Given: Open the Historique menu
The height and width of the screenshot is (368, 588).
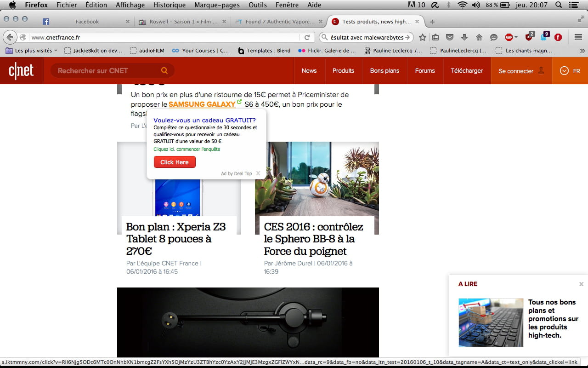Looking at the screenshot, I should coord(170,5).
